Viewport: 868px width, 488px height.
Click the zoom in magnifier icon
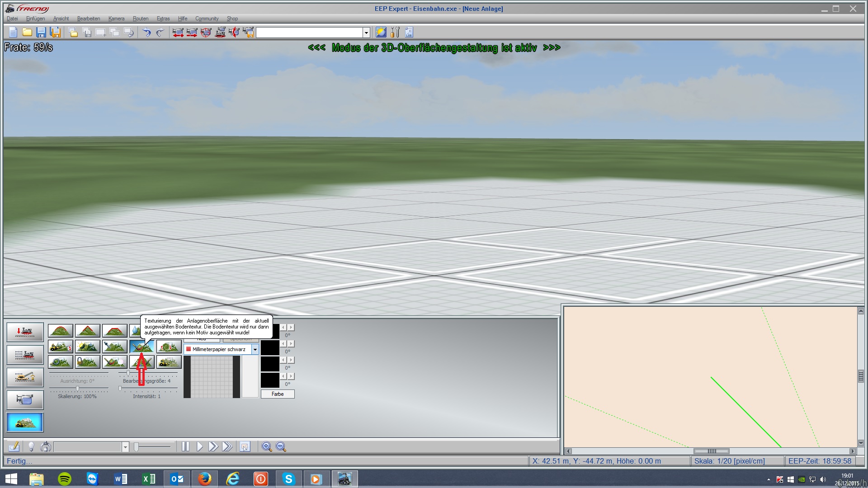[x=267, y=446]
